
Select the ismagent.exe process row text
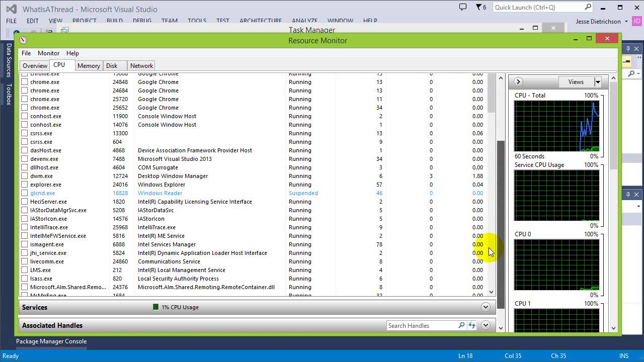pyautogui.click(x=47, y=244)
